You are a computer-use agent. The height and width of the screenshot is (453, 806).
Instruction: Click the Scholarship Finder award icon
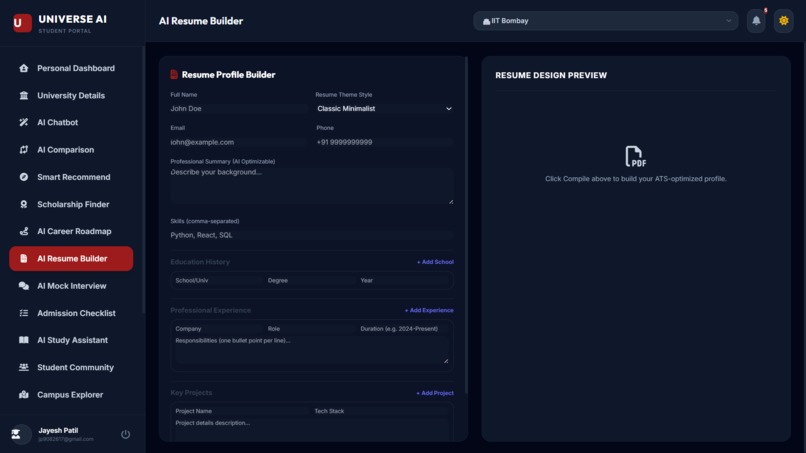24,204
